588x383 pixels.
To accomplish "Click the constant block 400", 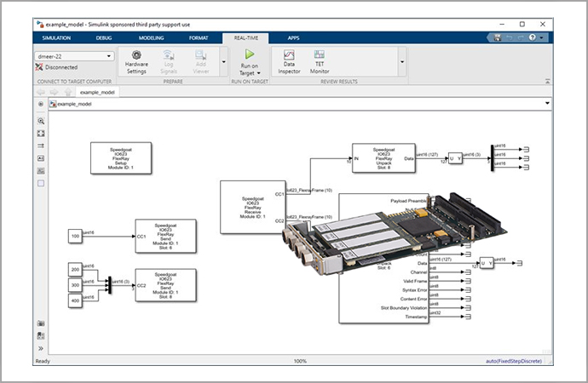I will (x=75, y=300).
